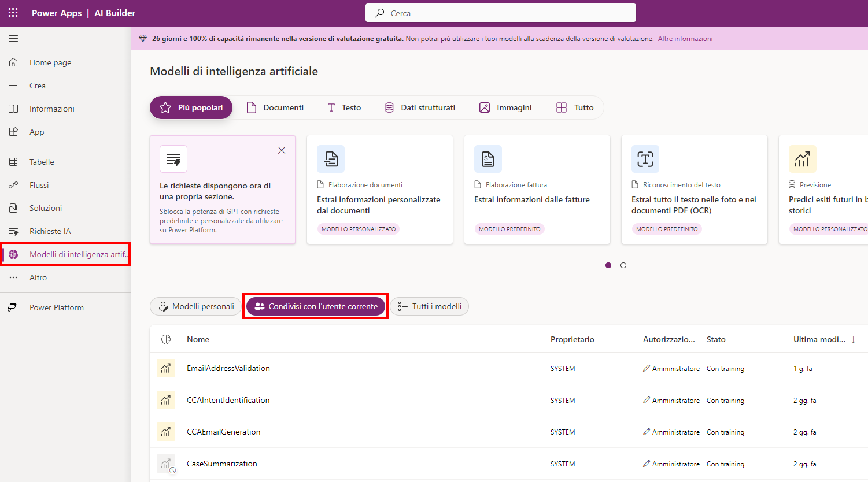Switch to the Immagini tab

pyautogui.click(x=505, y=107)
